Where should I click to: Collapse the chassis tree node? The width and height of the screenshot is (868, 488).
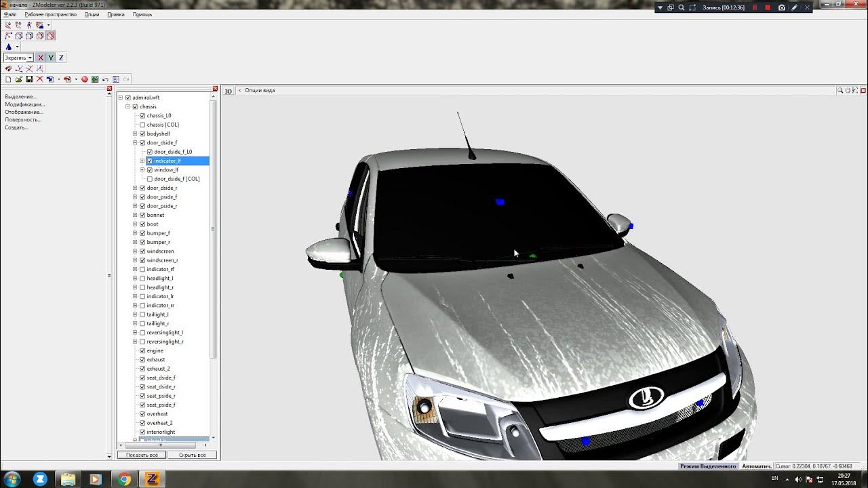coord(127,106)
